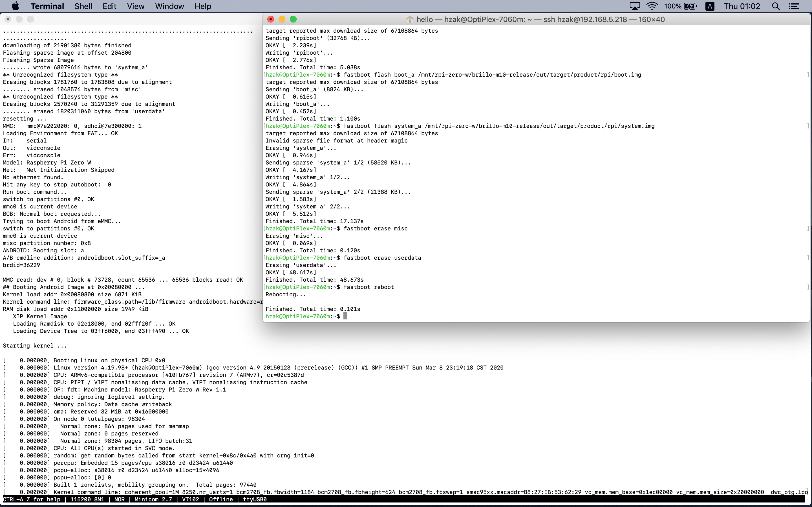
Task: Open Notification Center list icon
Action: tap(794, 6)
